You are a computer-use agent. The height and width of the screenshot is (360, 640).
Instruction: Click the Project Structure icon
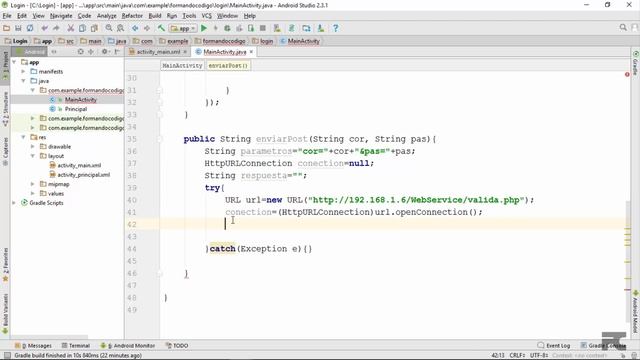click(306, 28)
